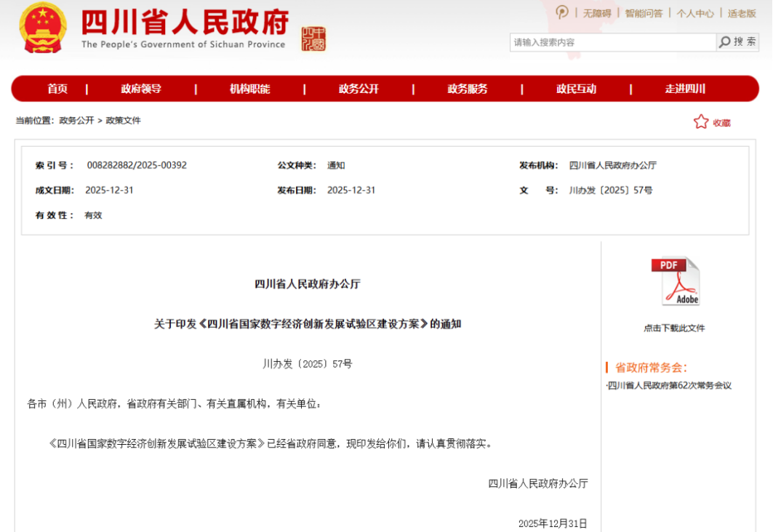Open 无障碍 accessibility mode

596,13
